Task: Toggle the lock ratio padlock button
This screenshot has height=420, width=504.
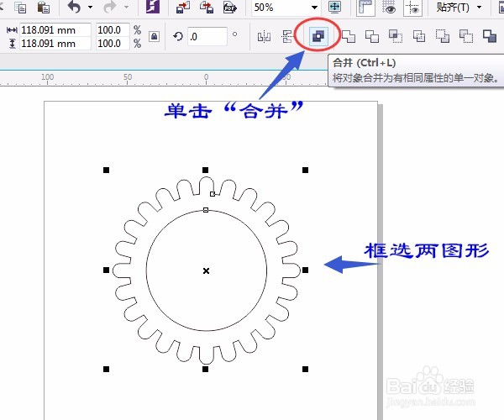Action: pos(155,36)
